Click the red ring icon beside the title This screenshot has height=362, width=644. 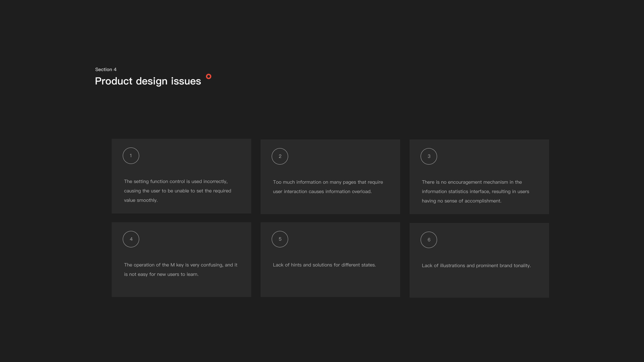click(208, 76)
